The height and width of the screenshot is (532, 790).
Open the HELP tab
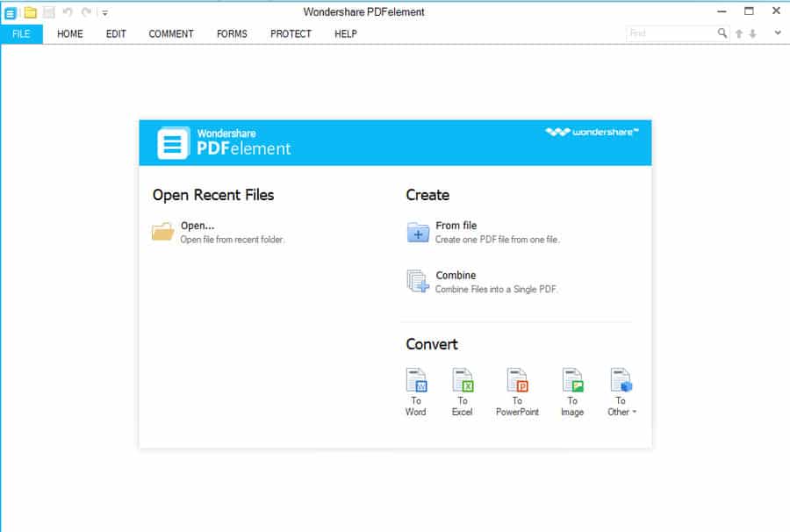click(x=346, y=33)
